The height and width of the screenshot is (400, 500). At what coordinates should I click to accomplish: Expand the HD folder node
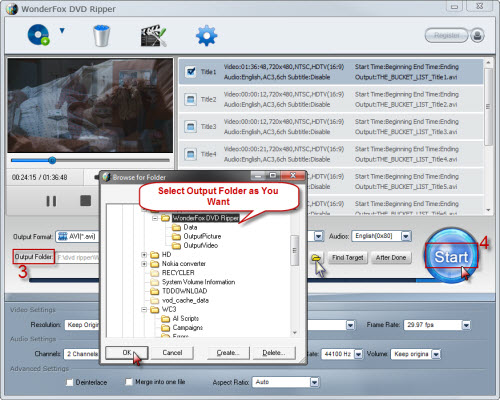[x=144, y=255]
